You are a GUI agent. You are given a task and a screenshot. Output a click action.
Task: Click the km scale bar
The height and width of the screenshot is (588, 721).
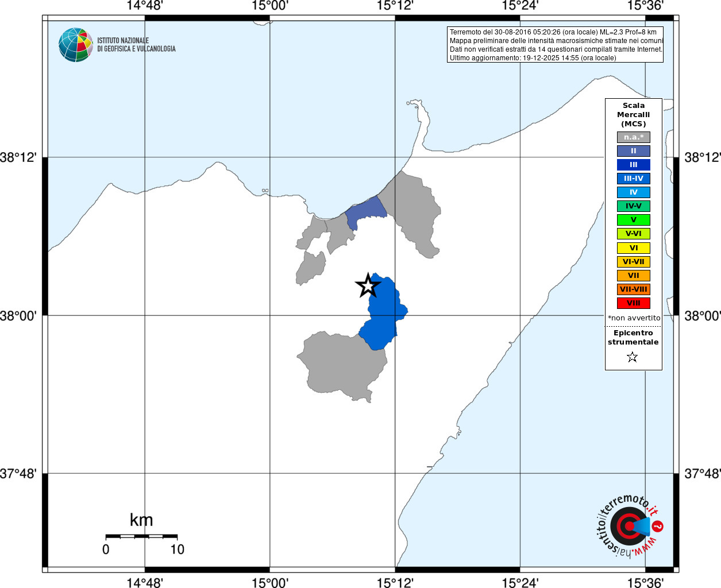(141, 536)
